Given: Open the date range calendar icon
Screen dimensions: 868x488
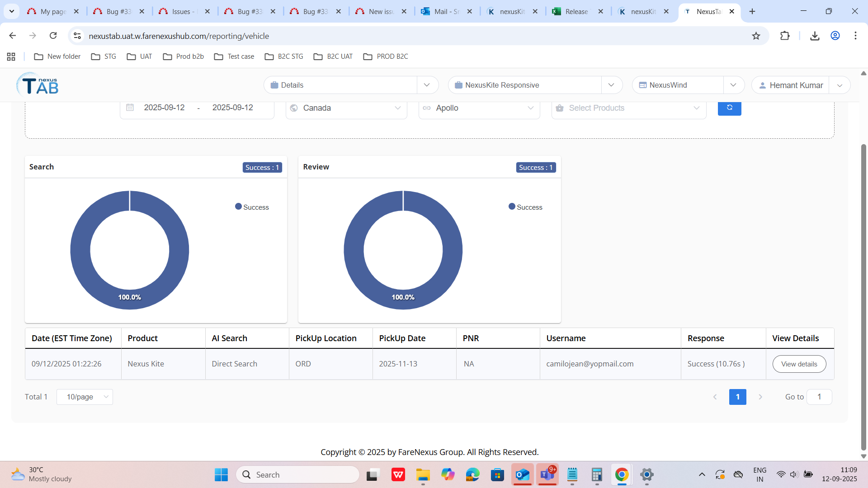Looking at the screenshot, I should point(130,108).
